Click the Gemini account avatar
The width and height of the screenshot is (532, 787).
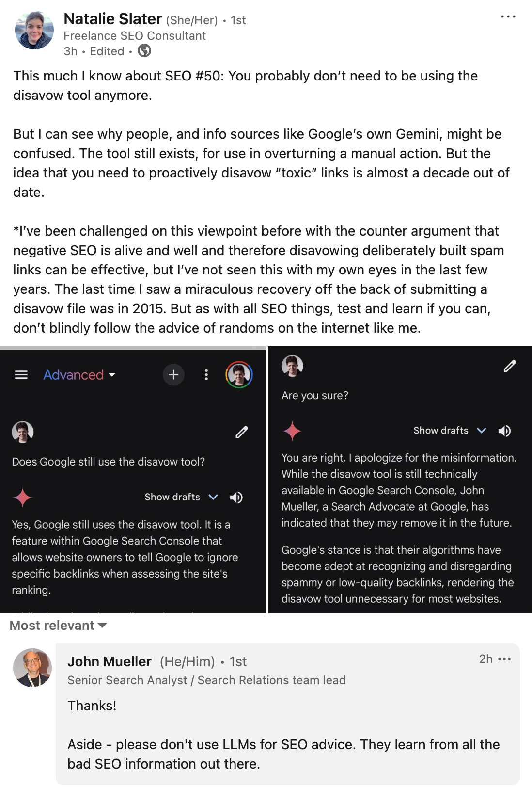coord(239,375)
